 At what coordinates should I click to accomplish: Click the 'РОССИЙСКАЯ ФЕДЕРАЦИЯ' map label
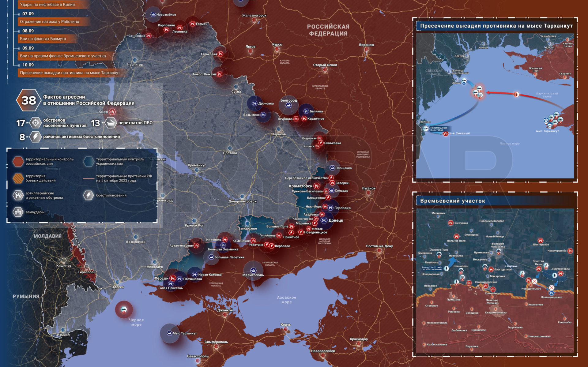(328, 30)
